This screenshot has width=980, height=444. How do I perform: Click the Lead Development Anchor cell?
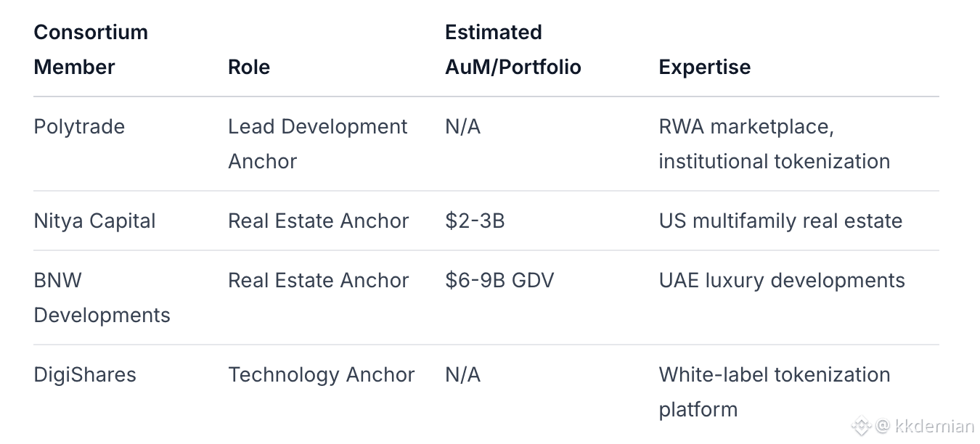pyautogui.click(x=317, y=144)
